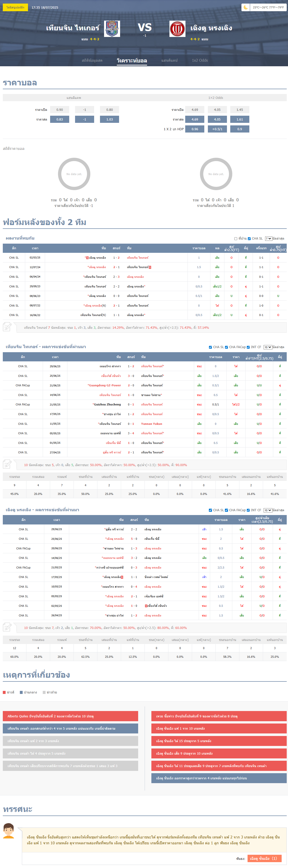This screenshot has width=288, height=868.
Task: Uncheck CHA FACup in Tianjin past matches filter
Action: click(226, 347)
